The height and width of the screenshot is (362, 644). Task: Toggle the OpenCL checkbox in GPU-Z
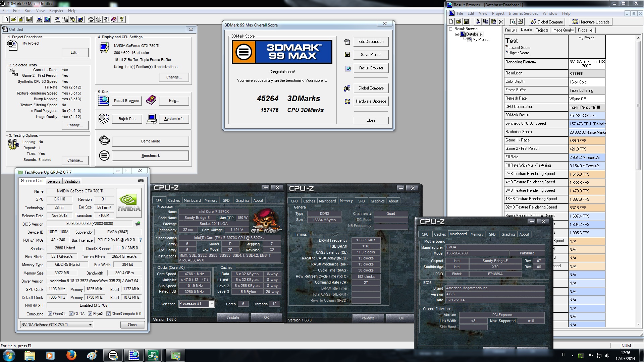pyautogui.click(x=50, y=314)
